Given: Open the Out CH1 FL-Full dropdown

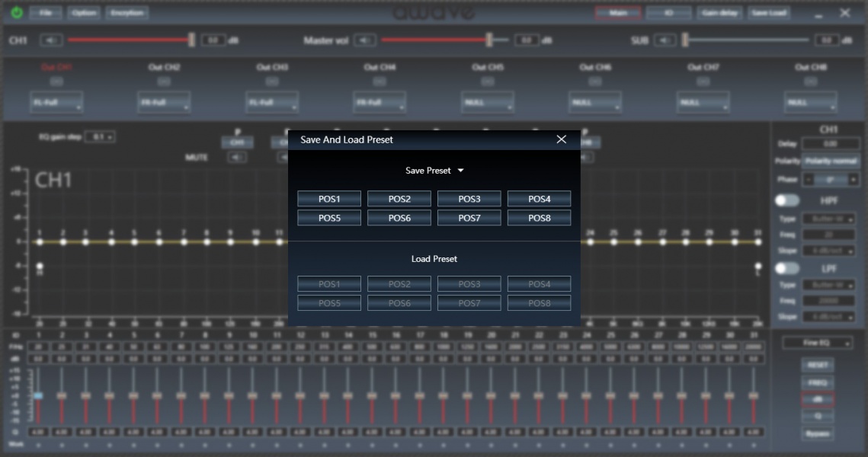Looking at the screenshot, I should pos(57,102).
